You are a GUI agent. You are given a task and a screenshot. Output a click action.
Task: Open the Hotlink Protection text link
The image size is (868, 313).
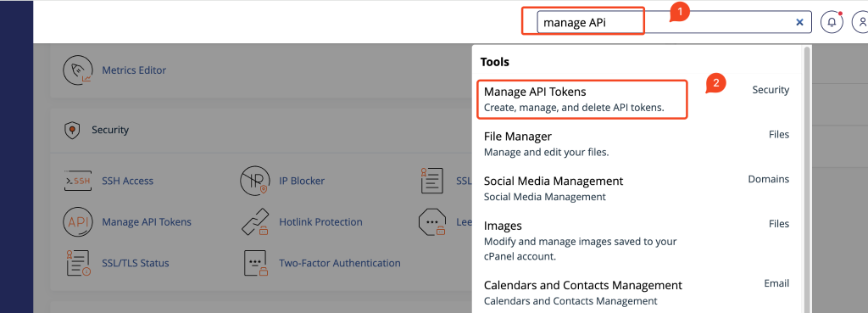320,221
